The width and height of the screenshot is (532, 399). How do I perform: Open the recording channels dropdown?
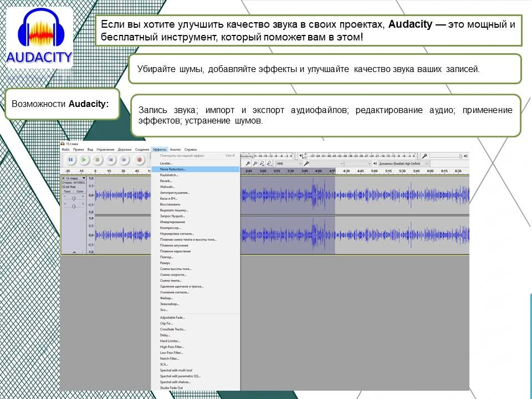(358, 163)
